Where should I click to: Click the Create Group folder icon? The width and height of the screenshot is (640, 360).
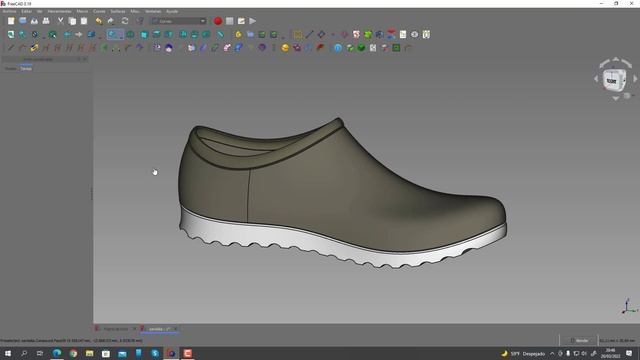pos(250,35)
